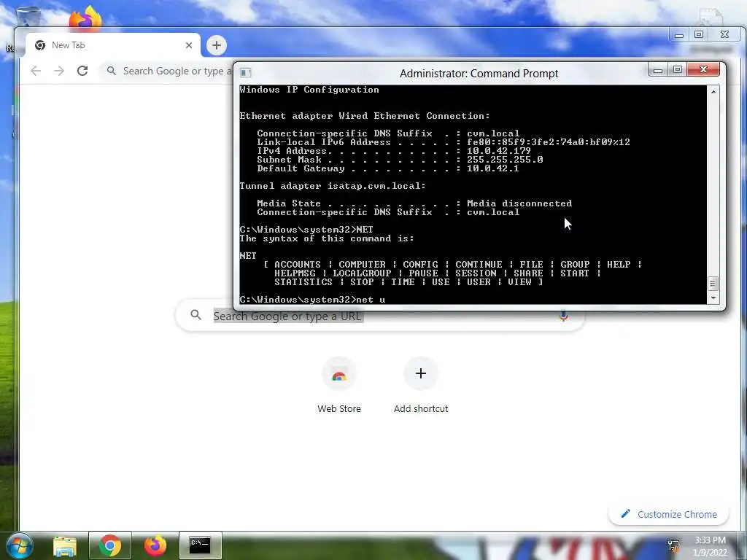Image resolution: width=747 pixels, height=560 pixels.
Task: Launch Firefox from the taskbar
Action: tap(155, 545)
